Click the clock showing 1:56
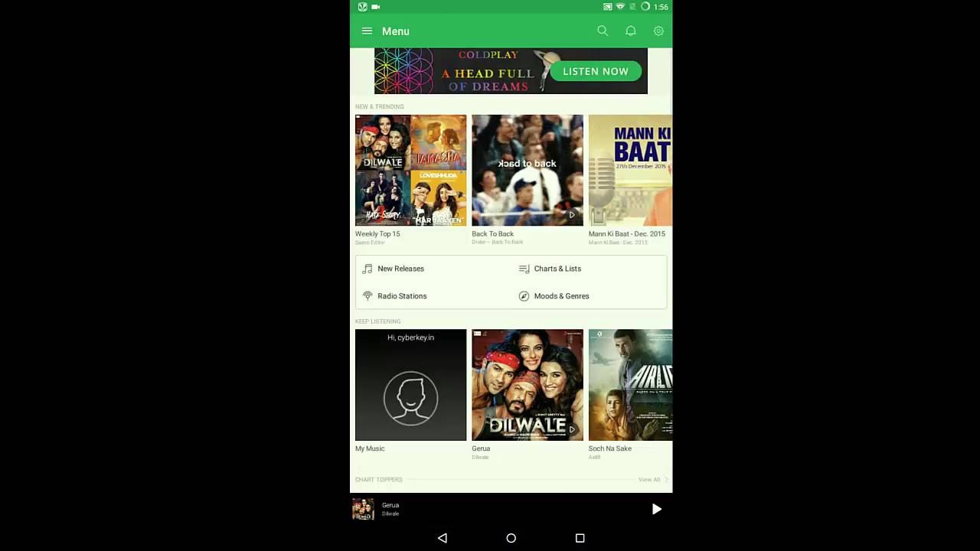 tap(661, 7)
